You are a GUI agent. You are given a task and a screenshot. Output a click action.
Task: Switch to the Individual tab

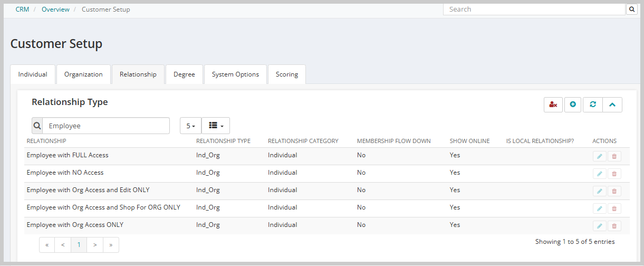[33, 74]
